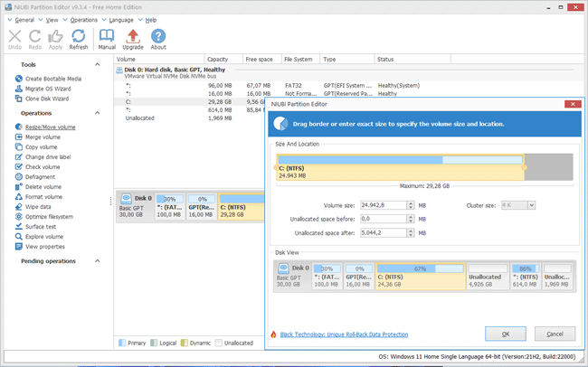Click Unallocated space after field
The height and width of the screenshot is (367, 588).
pyautogui.click(x=384, y=233)
